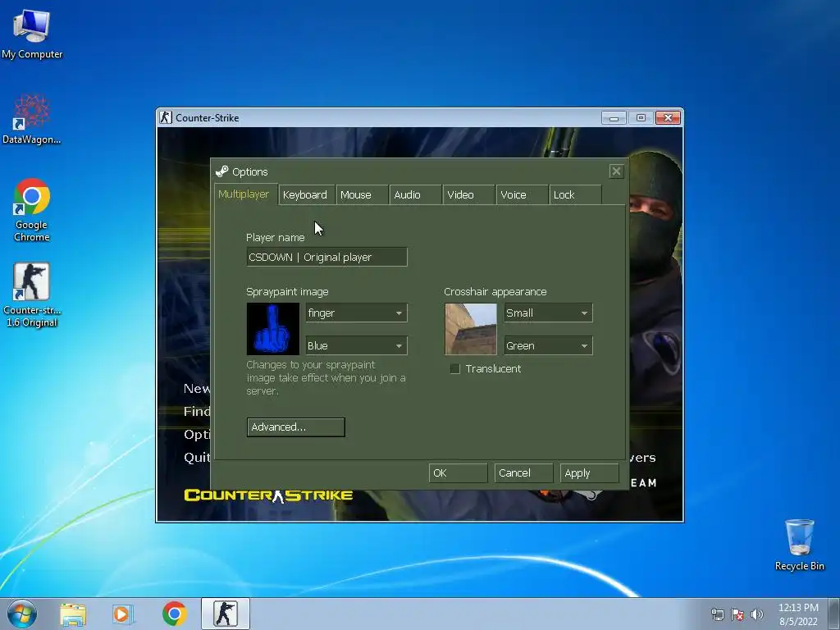This screenshot has height=630, width=840.
Task: Switch to the Lock tab
Action: click(575, 195)
